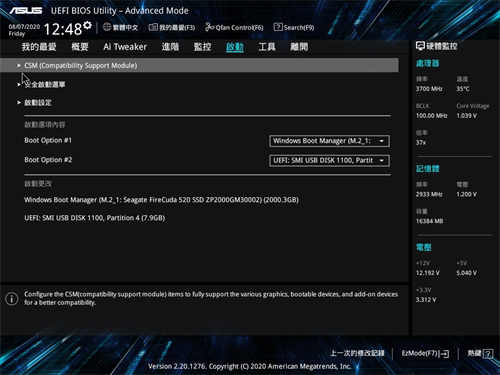Open Boot Option #2 dropdown
This screenshot has height=375, width=500.
click(x=329, y=161)
